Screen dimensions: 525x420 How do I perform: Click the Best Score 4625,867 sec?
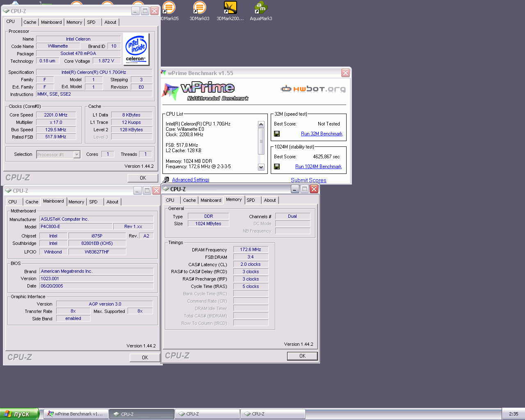pos(326,157)
